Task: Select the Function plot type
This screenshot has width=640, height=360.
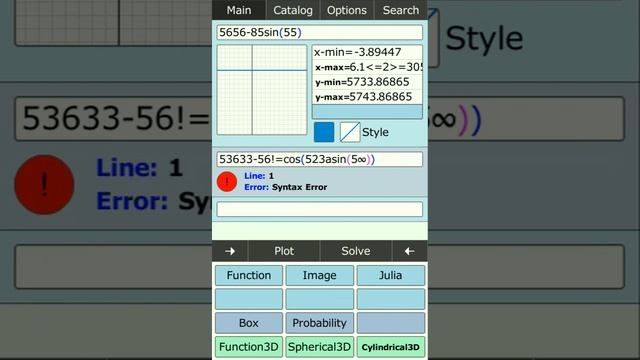Action: pyautogui.click(x=249, y=276)
